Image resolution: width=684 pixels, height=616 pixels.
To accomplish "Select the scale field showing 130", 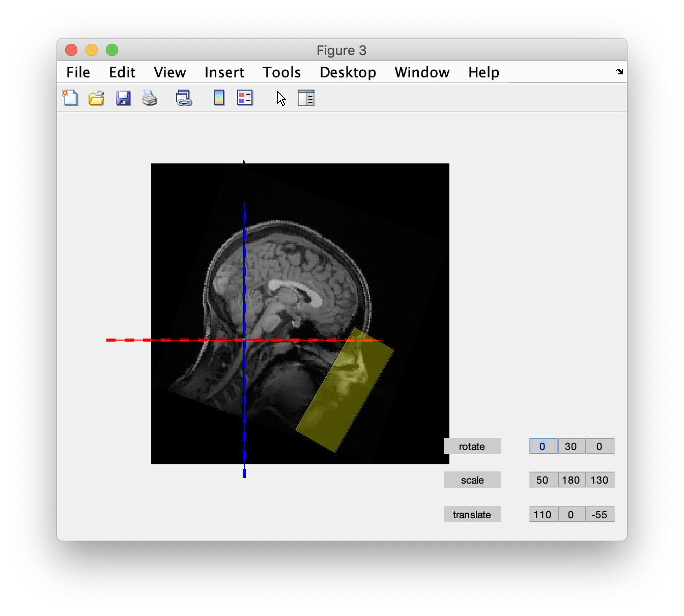I will 600,480.
